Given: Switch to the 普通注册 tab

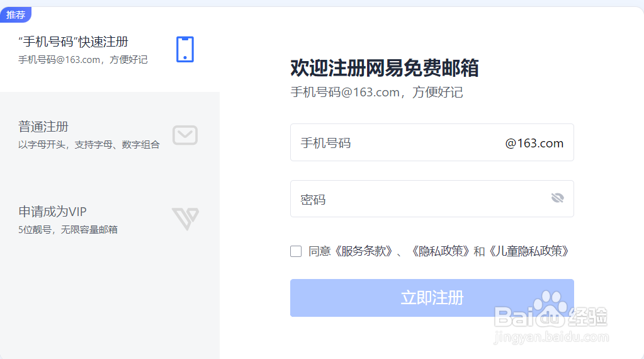Looking at the screenshot, I should click(110, 135).
